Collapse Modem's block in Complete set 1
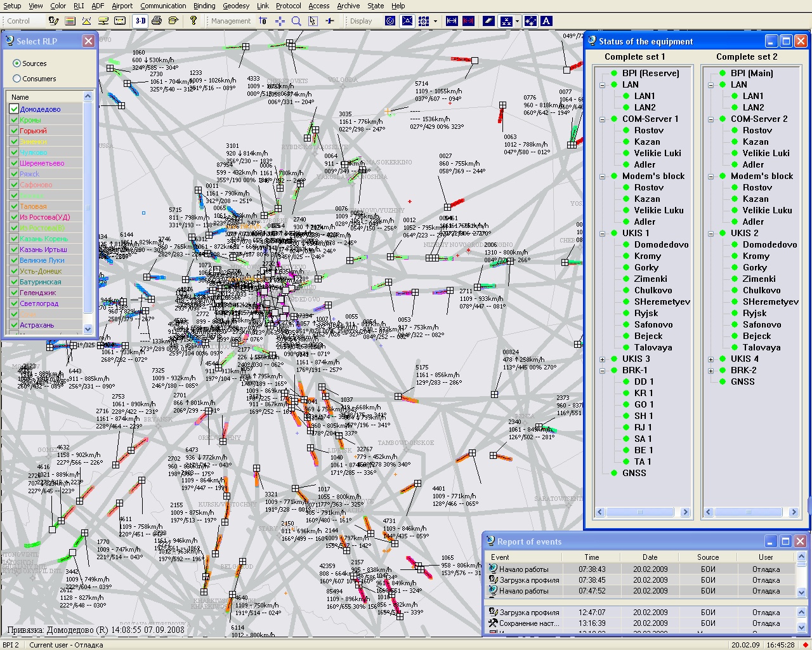Image resolution: width=812 pixels, height=650 pixels. (x=602, y=176)
